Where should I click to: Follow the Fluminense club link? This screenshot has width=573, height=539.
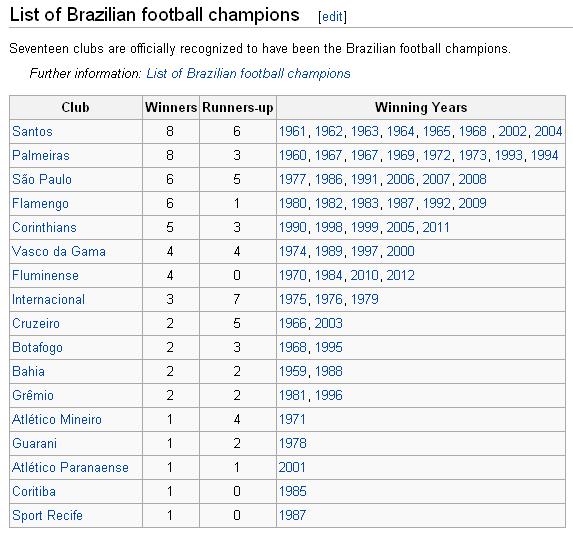45,275
